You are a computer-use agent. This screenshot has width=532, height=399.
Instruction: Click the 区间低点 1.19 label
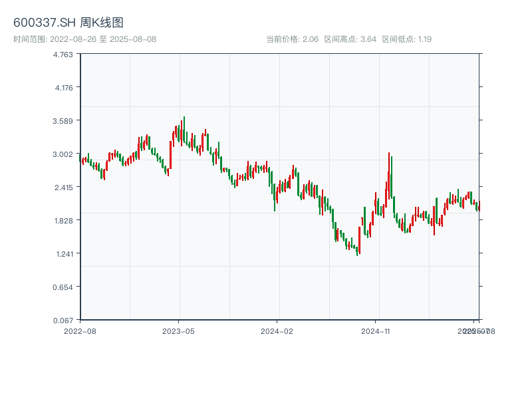(x=407, y=39)
